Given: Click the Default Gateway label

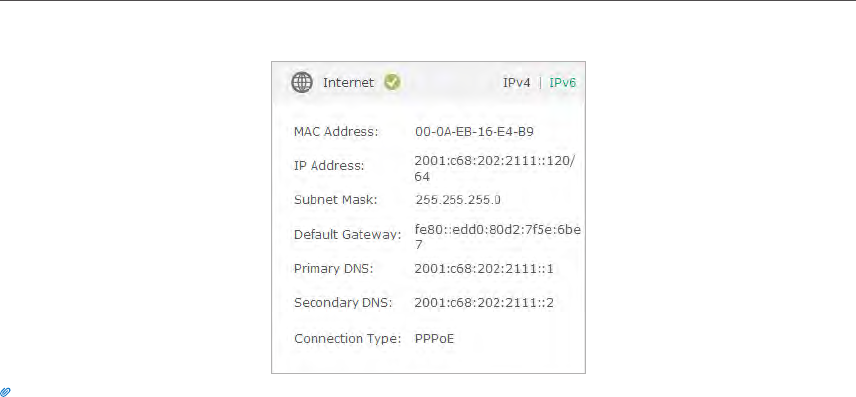Looking at the screenshot, I should [347, 235].
